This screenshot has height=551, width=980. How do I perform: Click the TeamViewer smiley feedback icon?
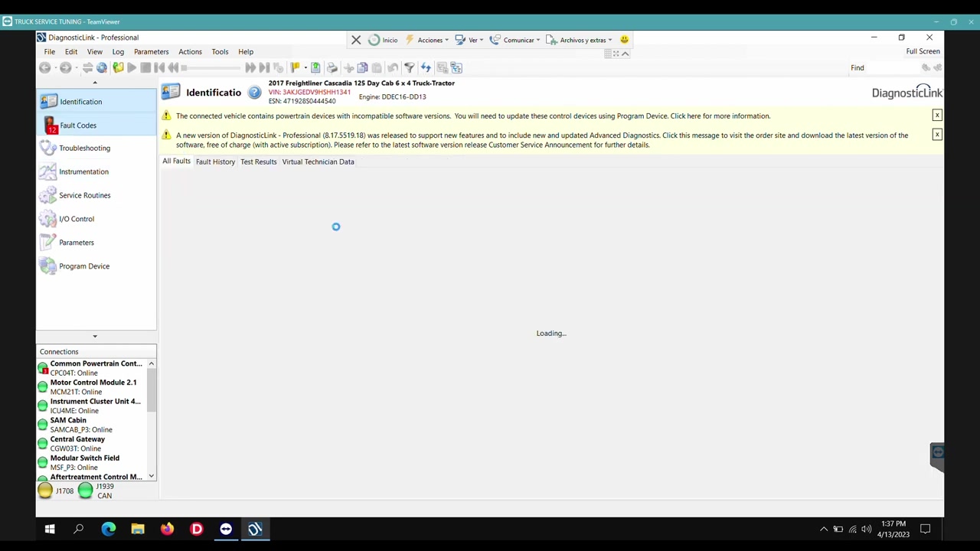click(x=624, y=40)
